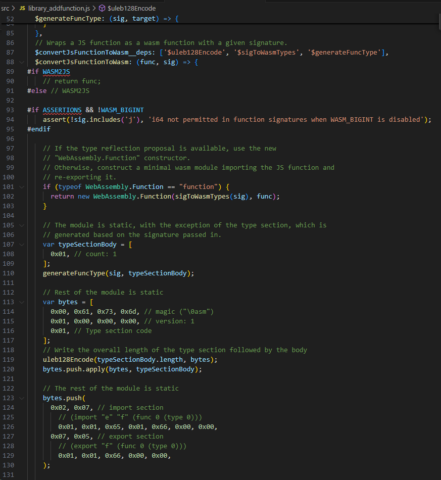Select the src breadcrumb folder
Viewport: 441px width, 480px height.
coord(5,8)
